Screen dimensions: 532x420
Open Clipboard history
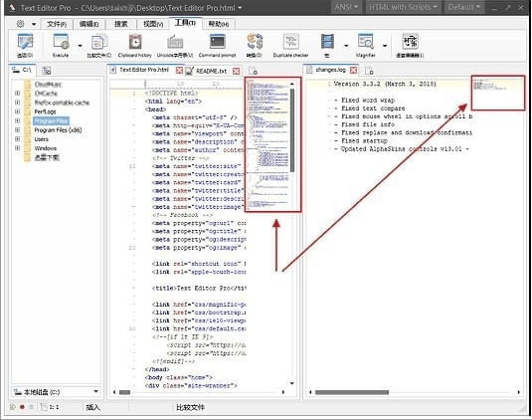pos(134,45)
